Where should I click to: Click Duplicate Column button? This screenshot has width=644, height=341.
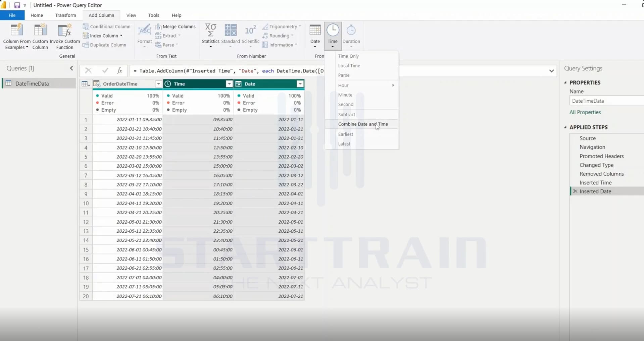(x=104, y=45)
